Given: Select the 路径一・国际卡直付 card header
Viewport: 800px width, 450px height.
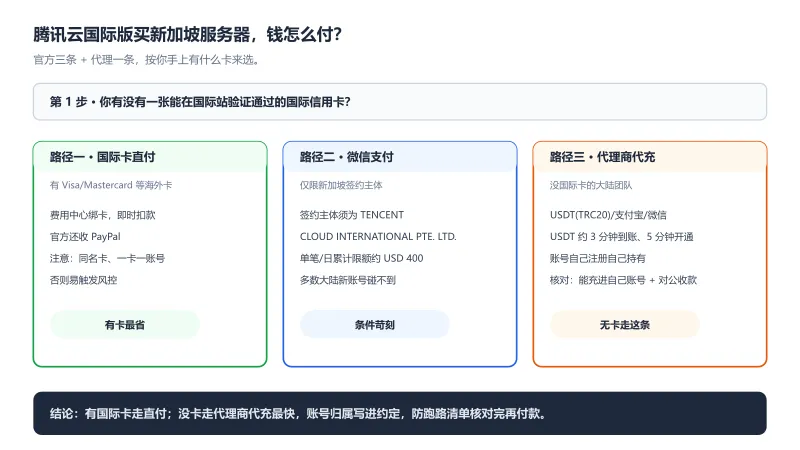Looking at the screenshot, I should [x=150, y=157].
